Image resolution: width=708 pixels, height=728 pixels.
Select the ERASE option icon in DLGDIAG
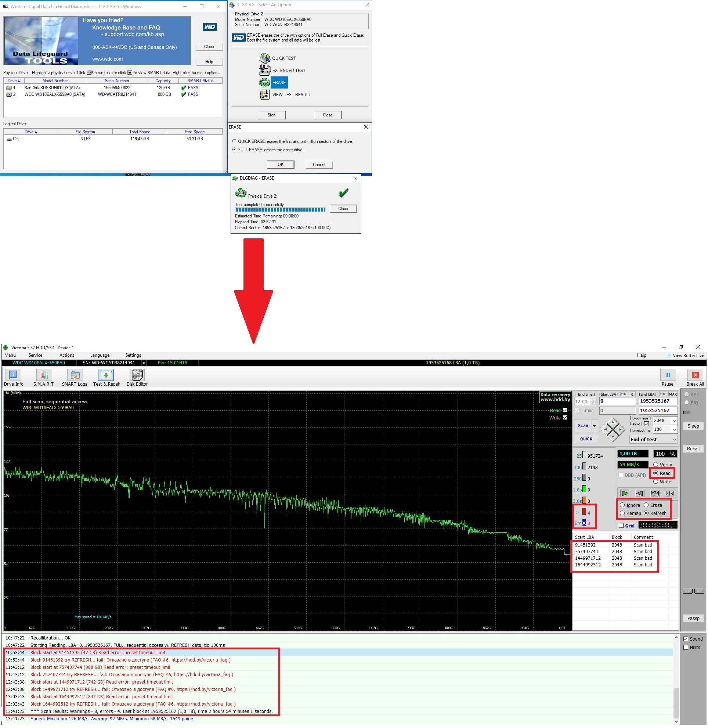264,83
